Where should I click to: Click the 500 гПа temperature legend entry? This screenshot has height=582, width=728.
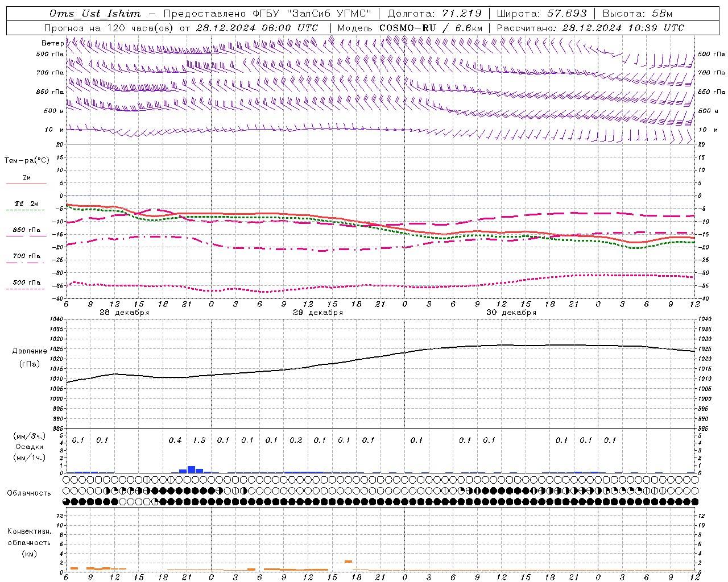(27, 282)
